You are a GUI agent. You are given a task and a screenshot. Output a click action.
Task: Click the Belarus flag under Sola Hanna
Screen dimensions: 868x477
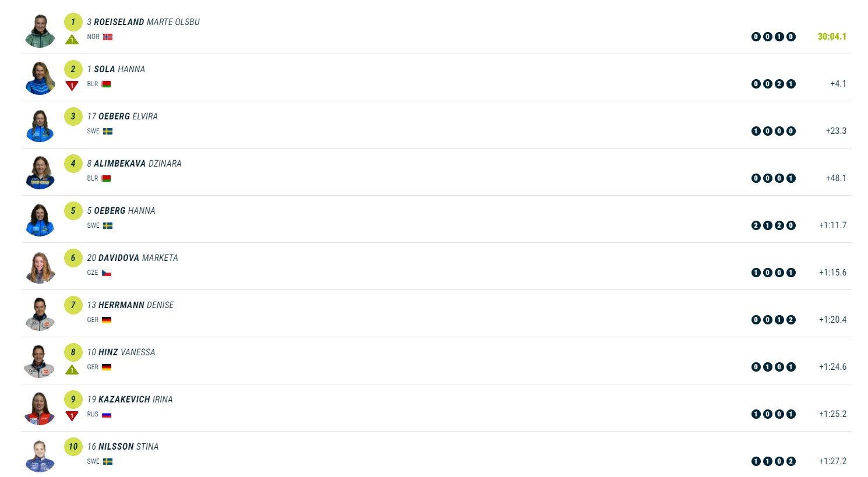(106, 84)
